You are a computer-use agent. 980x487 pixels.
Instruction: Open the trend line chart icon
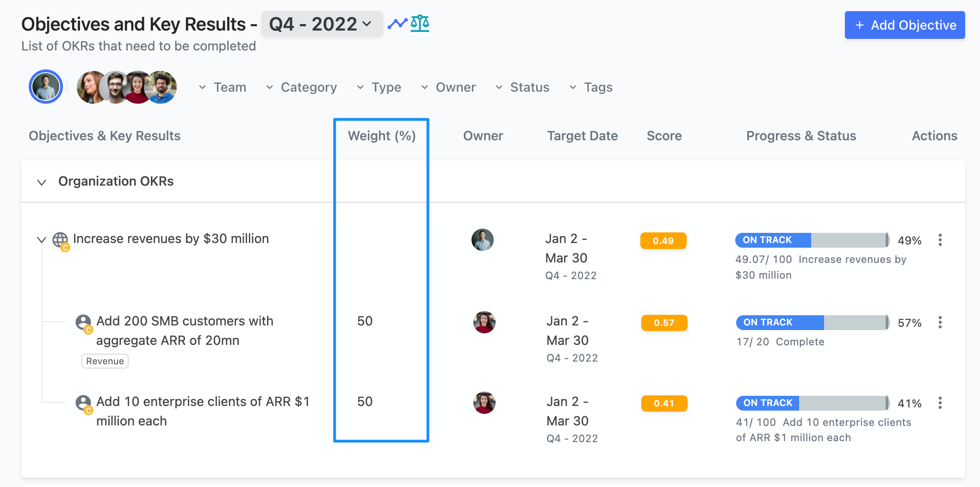coord(397,24)
